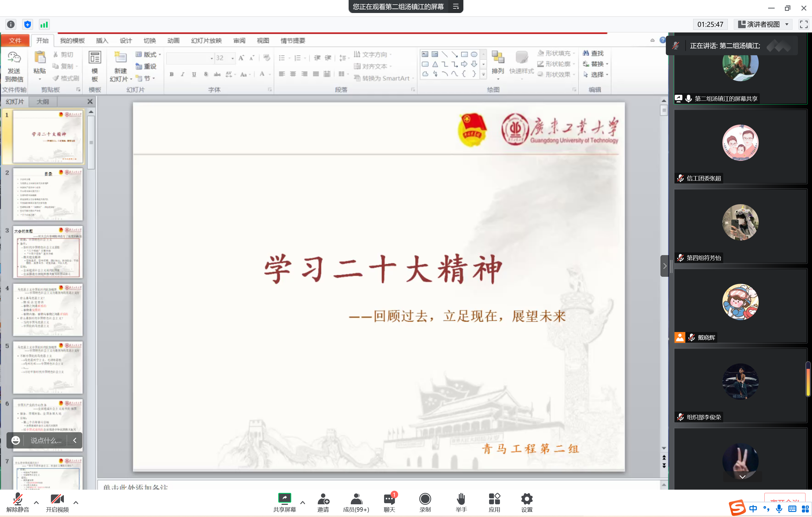Click 新建幻灯片 new slide icon
The width and height of the screenshot is (812, 517).
click(x=120, y=58)
